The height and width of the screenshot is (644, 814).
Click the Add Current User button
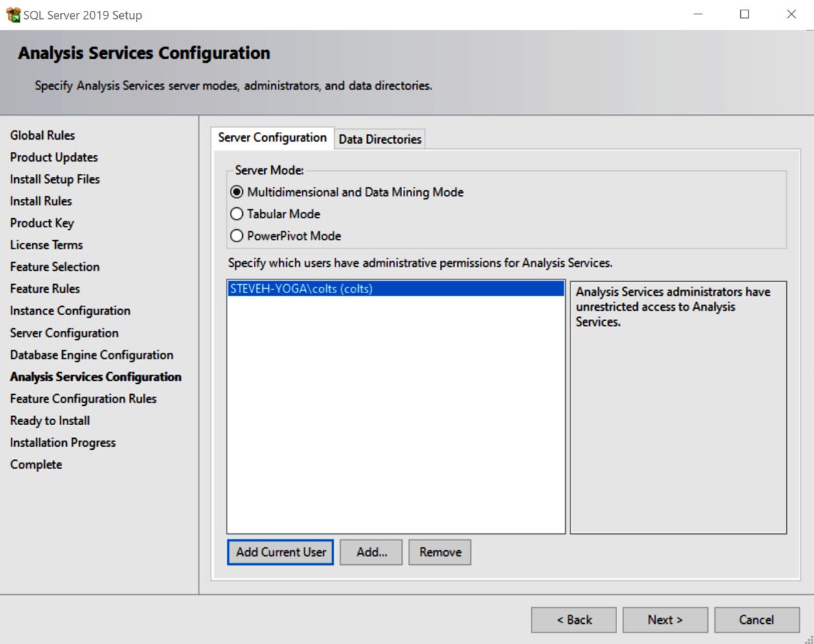[x=280, y=552]
